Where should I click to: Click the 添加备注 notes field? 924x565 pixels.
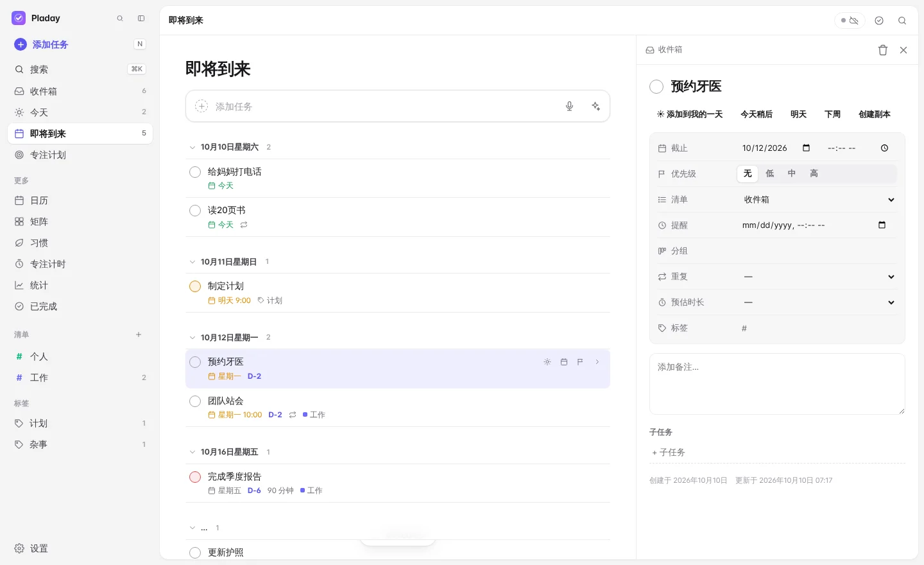click(x=777, y=384)
